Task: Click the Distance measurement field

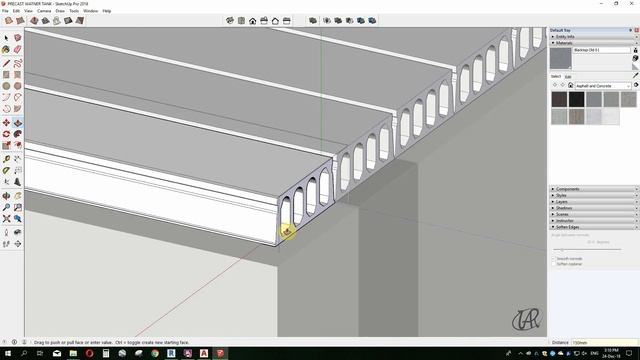Action: pyautogui.click(x=604, y=342)
